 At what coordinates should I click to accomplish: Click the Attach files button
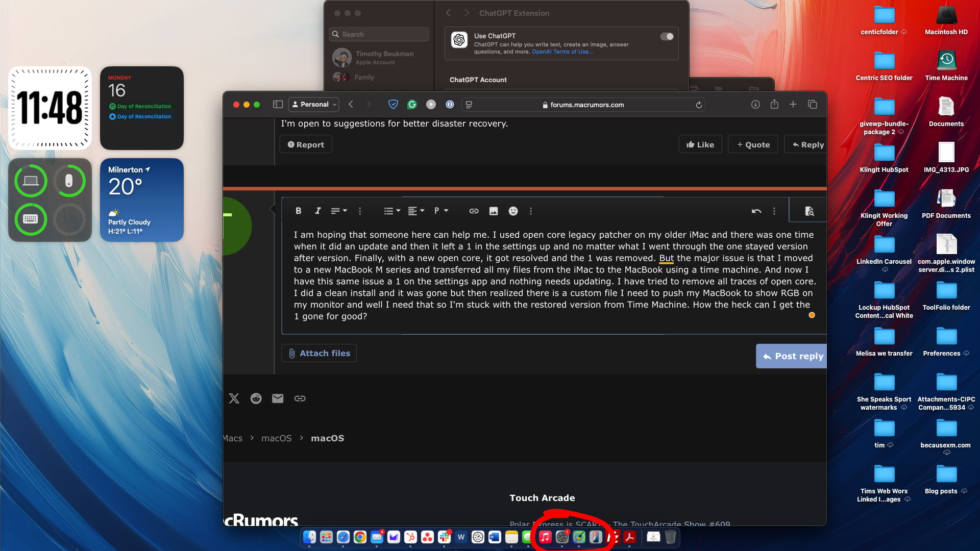(319, 353)
